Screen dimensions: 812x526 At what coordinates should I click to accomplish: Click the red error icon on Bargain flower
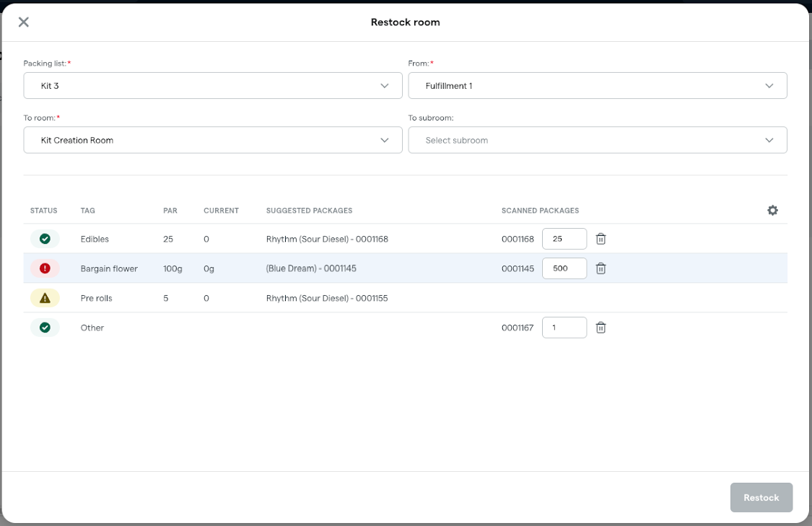[x=43, y=268]
